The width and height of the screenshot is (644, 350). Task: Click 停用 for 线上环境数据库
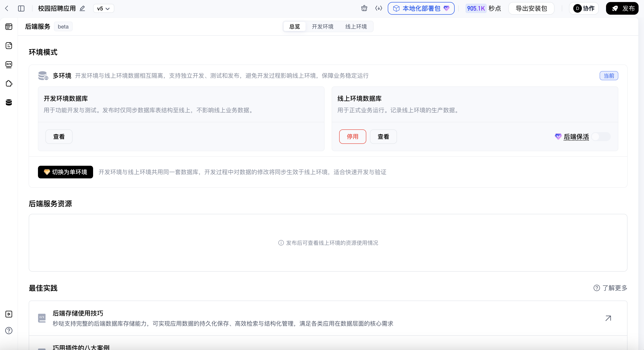pyautogui.click(x=353, y=137)
